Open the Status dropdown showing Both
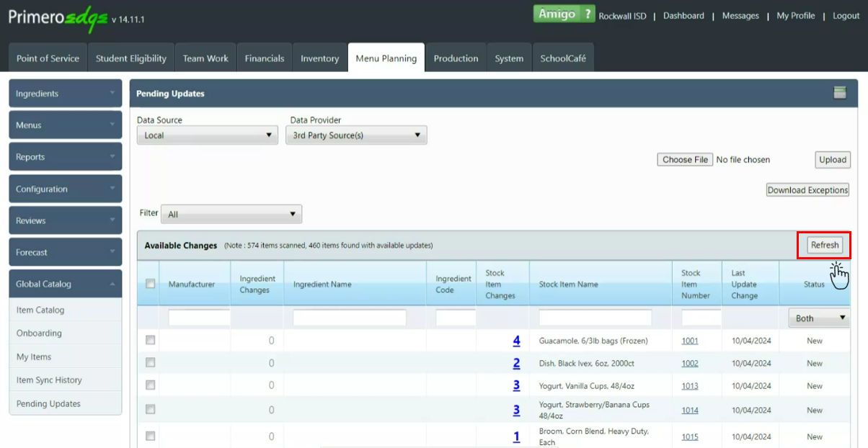This screenshot has width=868, height=448. [x=818, y=318]
